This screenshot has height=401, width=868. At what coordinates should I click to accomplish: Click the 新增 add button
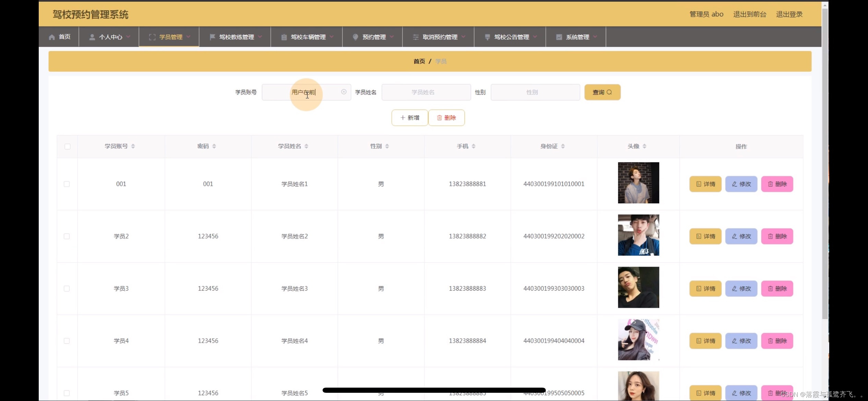point(410,118)
